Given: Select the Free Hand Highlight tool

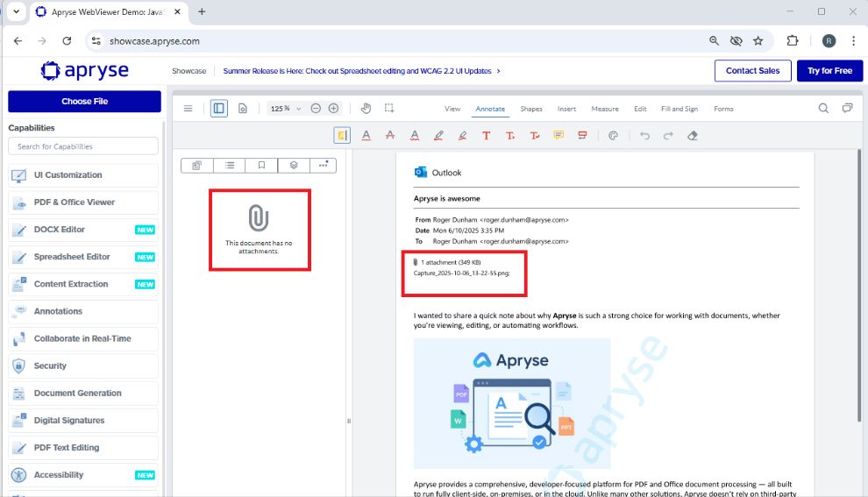Looking at the screenshot, I should coord(463,136).
